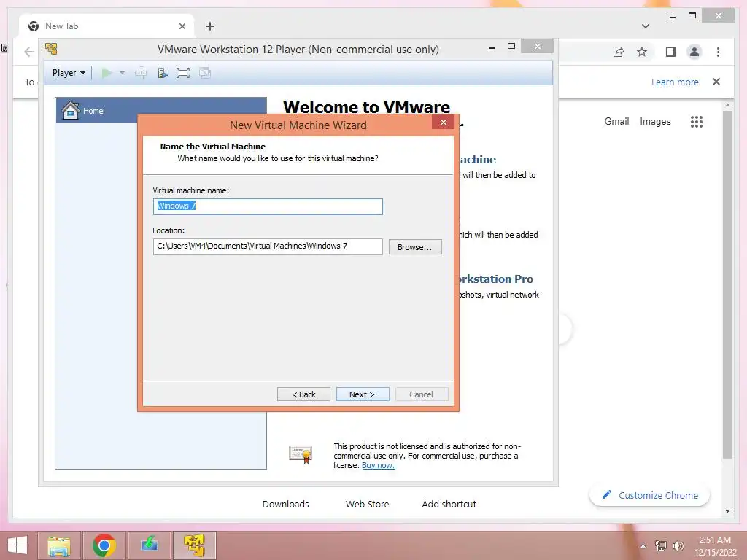Open Gmail link in Chrome
The image size is (747, 560).
click(617, 122)
